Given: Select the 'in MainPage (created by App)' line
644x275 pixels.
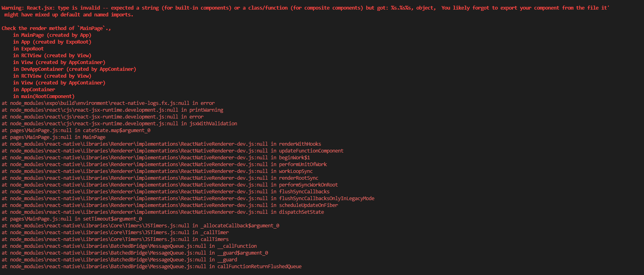Looking at the screenshot, I should pyautogui.click(x=52, y=35).
